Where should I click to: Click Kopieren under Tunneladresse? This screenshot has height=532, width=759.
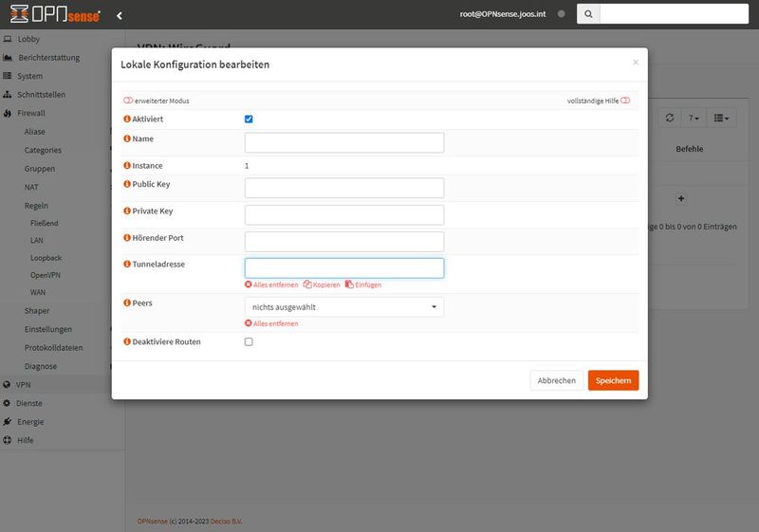(x=322, y=284)
